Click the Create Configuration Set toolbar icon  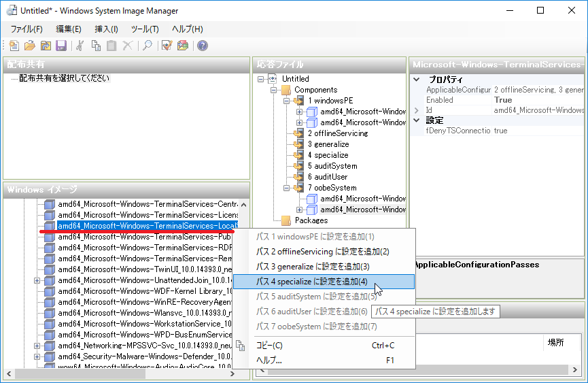click(182, 46)
